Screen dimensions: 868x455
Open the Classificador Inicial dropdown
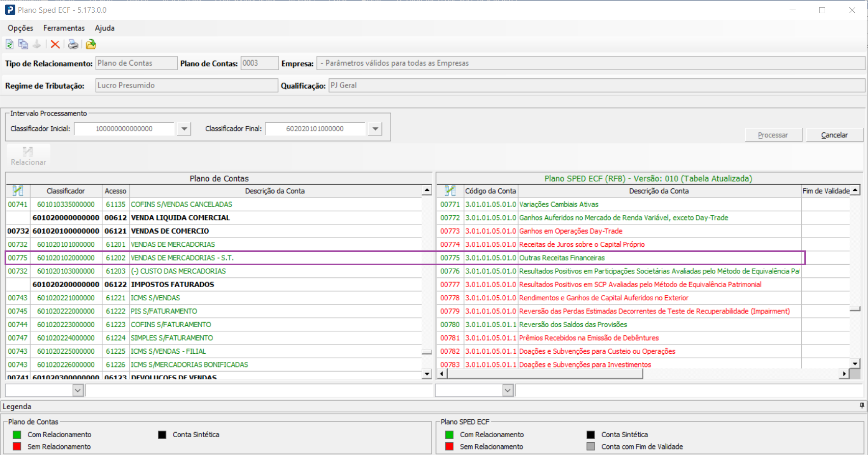184,129
